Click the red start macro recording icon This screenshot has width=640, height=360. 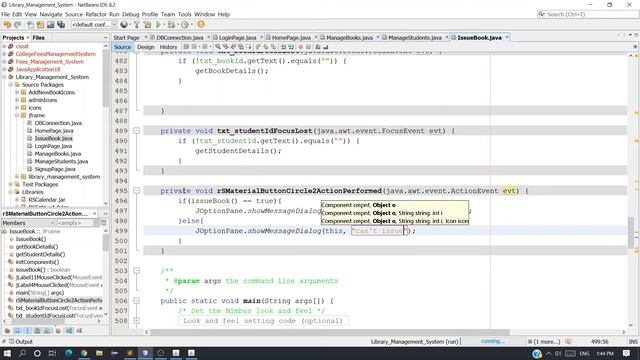click(x=300, y=47)
